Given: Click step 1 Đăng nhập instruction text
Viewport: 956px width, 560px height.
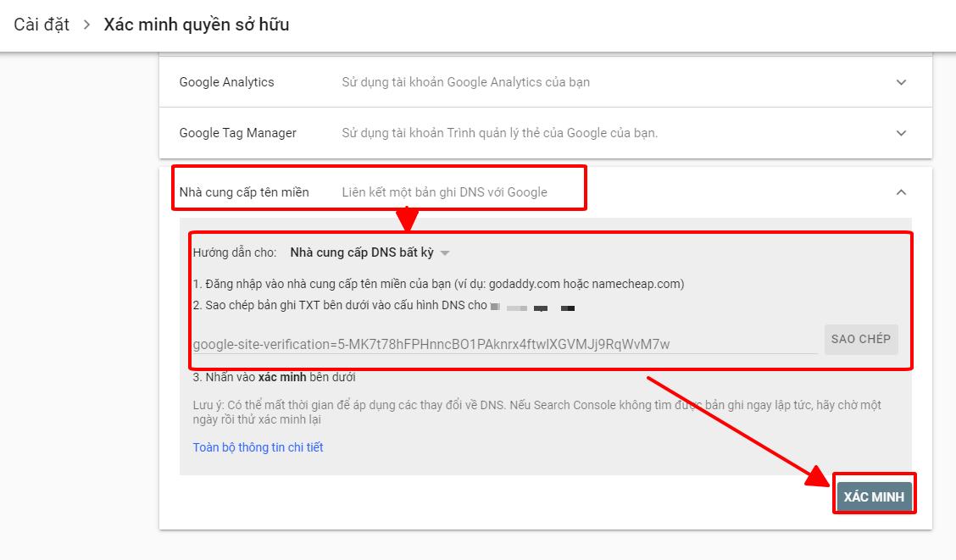Looking at the screenshot, I should pos(438,284).
